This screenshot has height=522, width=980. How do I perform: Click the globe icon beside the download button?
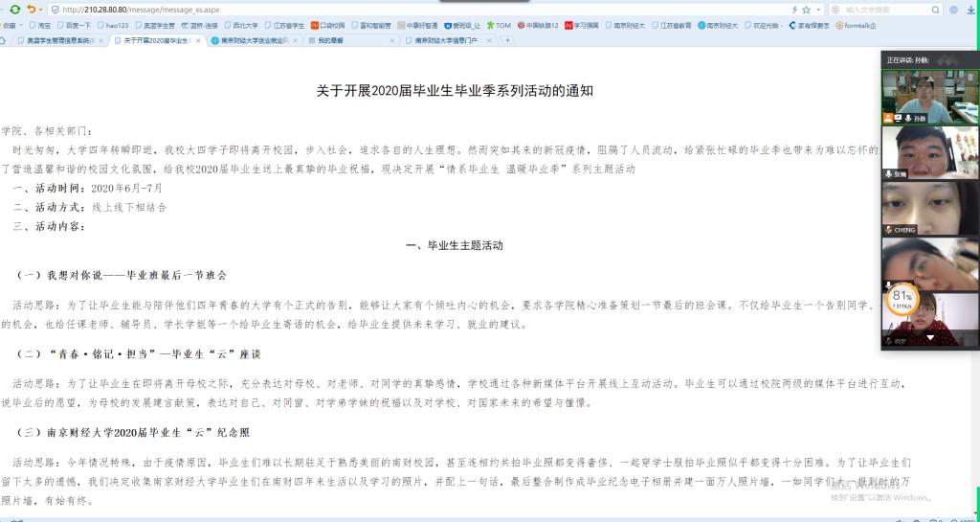click(950, 9)
